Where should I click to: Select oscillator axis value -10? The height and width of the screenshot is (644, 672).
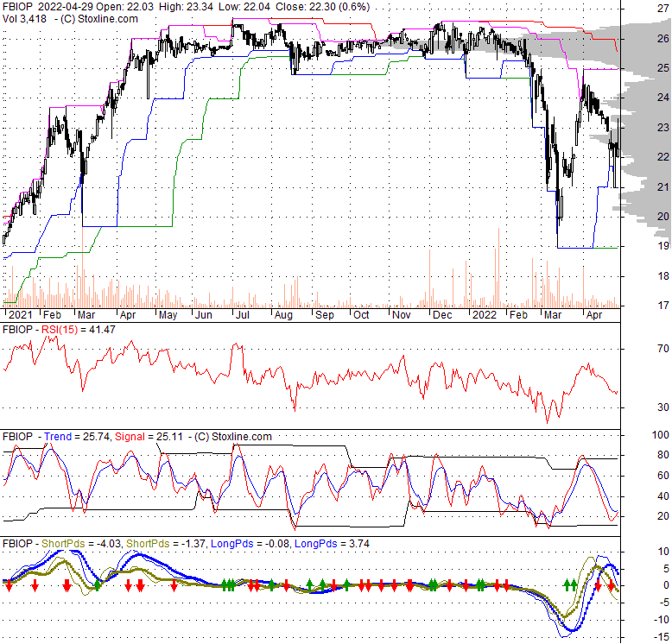coord(662,620)
